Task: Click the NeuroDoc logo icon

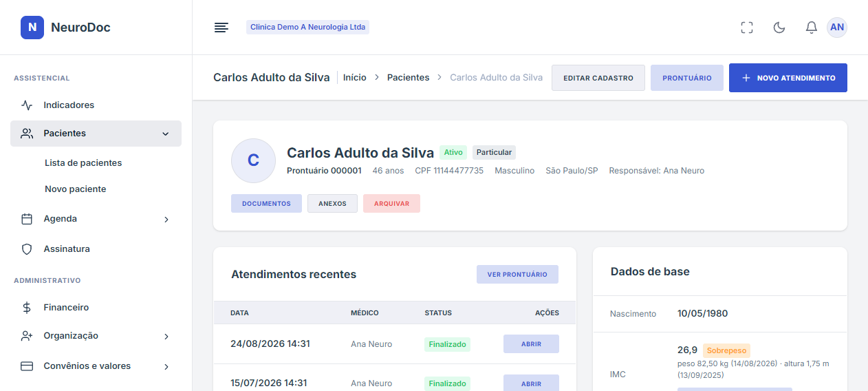Action: click(32, 28)
